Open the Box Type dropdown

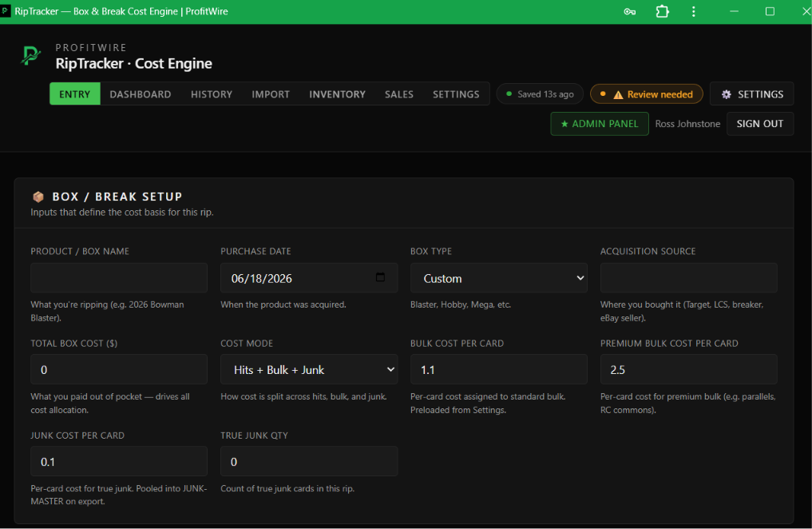(499, 278)
